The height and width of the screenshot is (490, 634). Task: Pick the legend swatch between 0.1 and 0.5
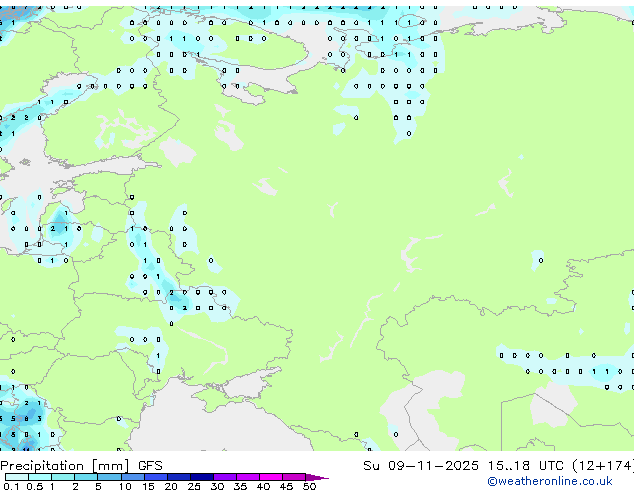(17, 477)
